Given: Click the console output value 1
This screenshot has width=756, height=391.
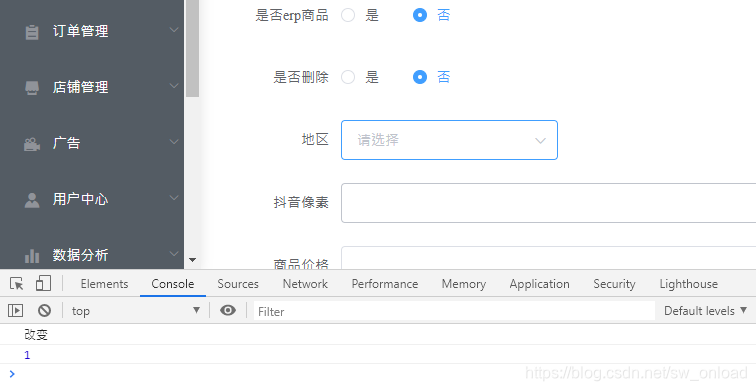Looking at the screenshot, I should (27, 355).
